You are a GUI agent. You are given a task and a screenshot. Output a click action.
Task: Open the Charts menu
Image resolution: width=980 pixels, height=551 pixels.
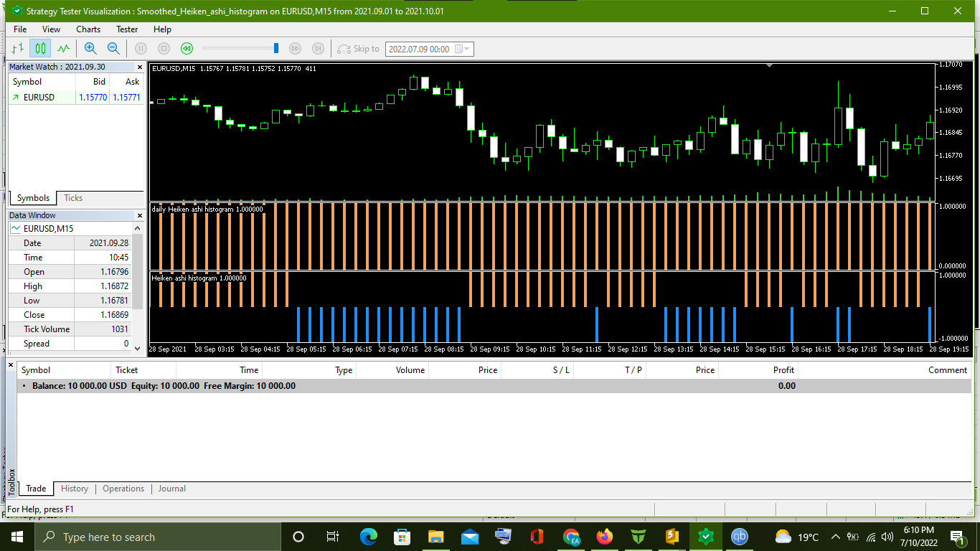point(88,29)
